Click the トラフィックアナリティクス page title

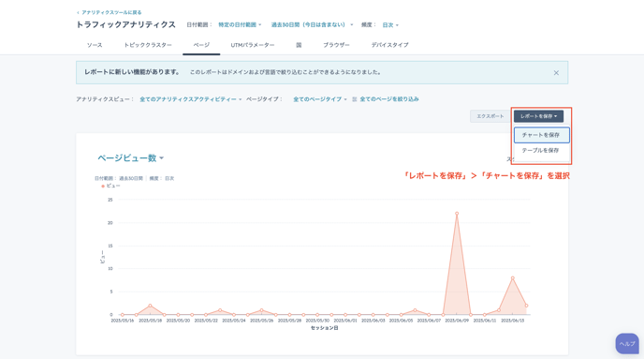pos(126,25)
